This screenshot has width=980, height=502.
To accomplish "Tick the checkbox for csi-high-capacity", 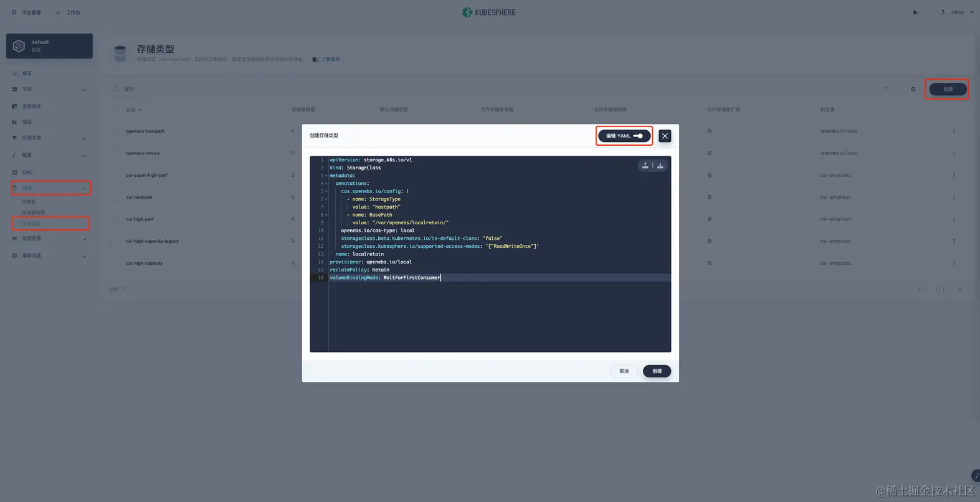I will 113,263.
